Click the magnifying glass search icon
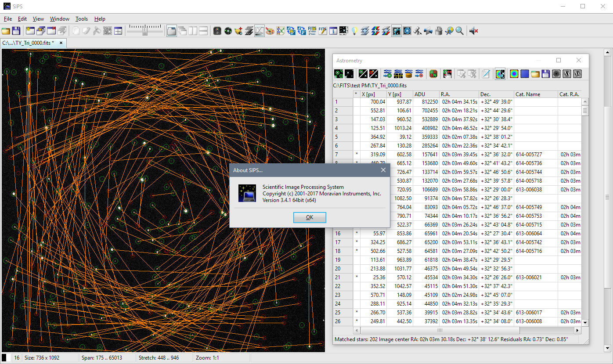This screenshot has height=364, width=613. (459, 31)
